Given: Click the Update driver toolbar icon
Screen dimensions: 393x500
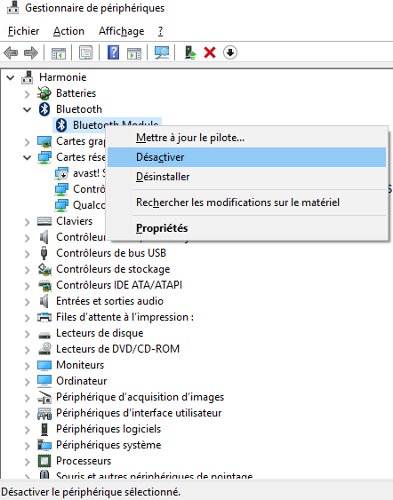Looking at the screenshot, I should point(190,53).
